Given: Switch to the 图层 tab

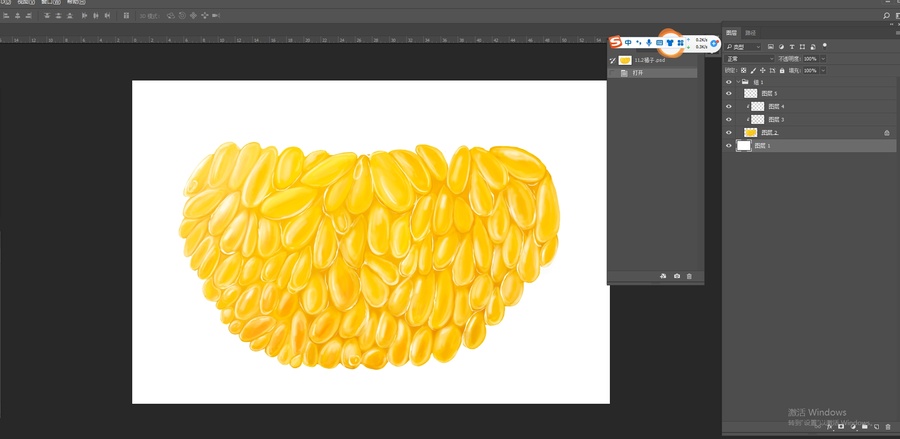Looking at the screenshot, I should (731, 33).
